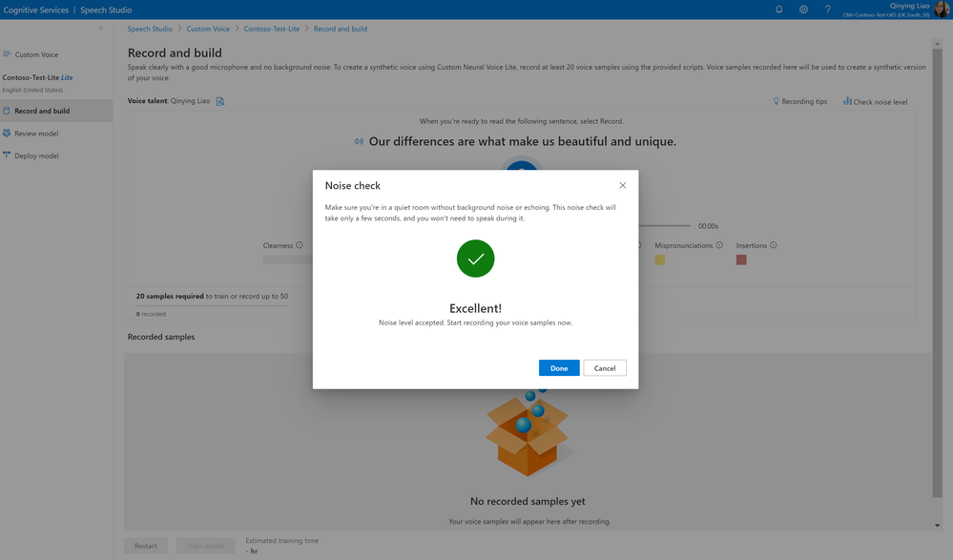Open notifications bell icon

point(778,10)
